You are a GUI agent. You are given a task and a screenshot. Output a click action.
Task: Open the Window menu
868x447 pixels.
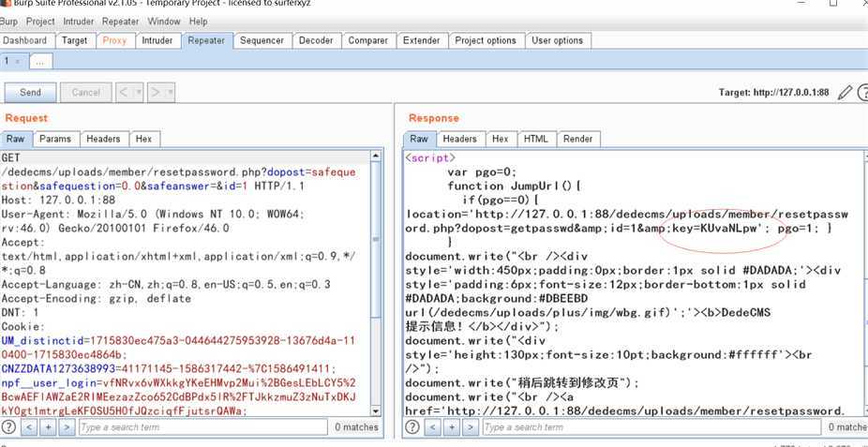pyautogui.click(x=164, y=22)
